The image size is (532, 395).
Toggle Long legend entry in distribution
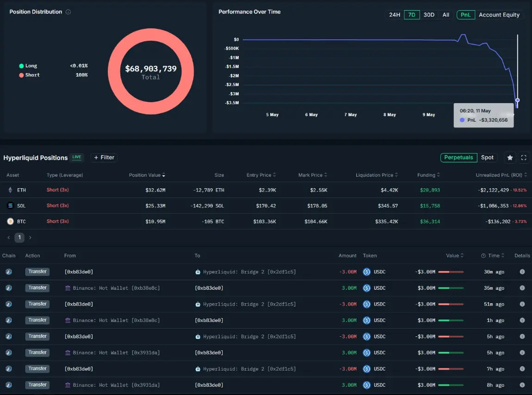pyautogui.click(x=28, y=66)
